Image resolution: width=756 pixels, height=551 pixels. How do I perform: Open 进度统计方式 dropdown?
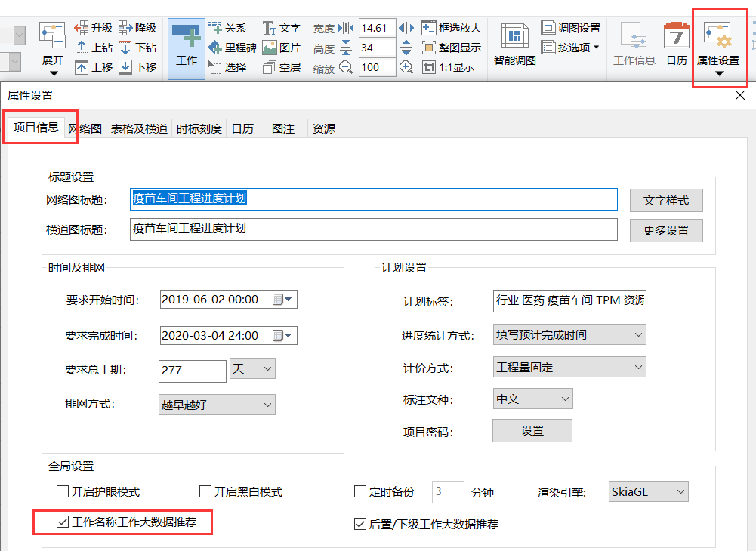tap(569, 334)
